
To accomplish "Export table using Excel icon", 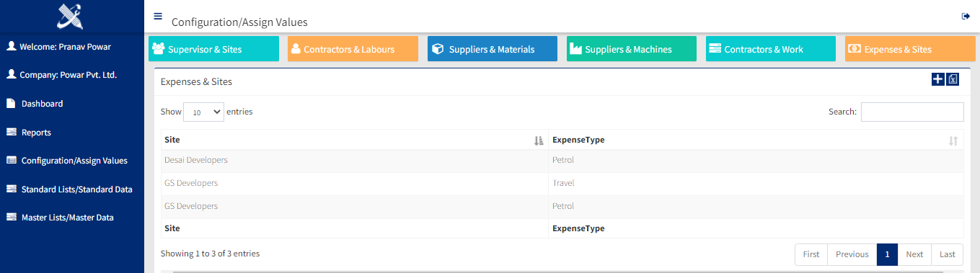I will tap(953, 79).
